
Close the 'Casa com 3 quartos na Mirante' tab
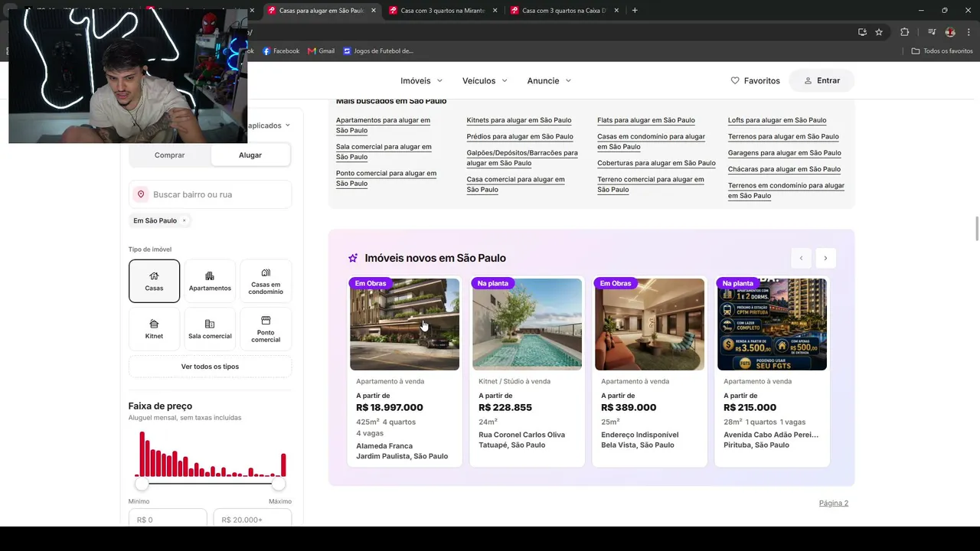click(495, 11)
